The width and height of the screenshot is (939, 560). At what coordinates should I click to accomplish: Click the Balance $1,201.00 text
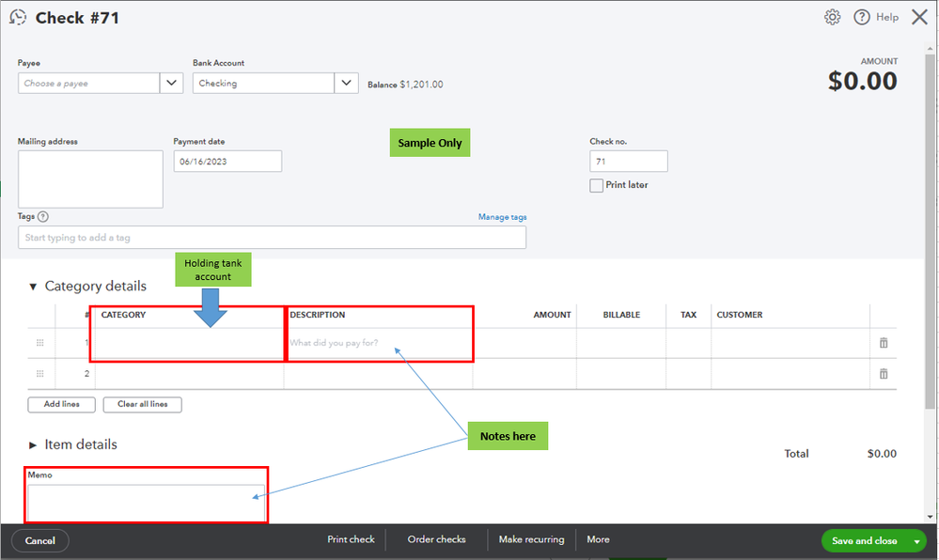(405, 85)
